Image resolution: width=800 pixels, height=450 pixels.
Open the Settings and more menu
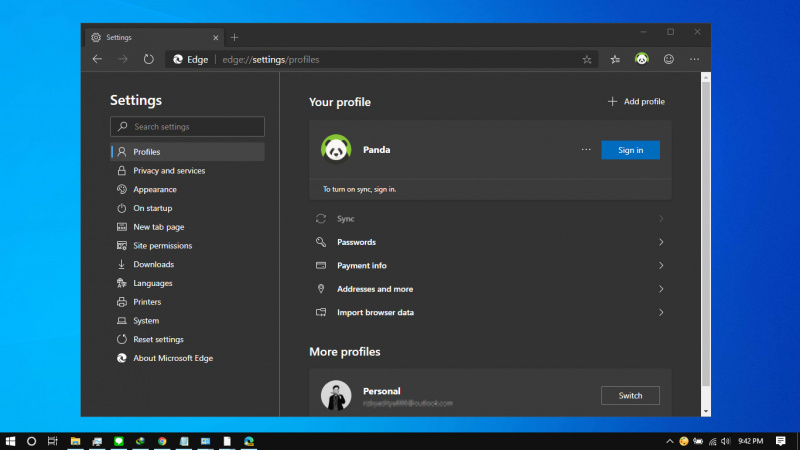(695, 60)
